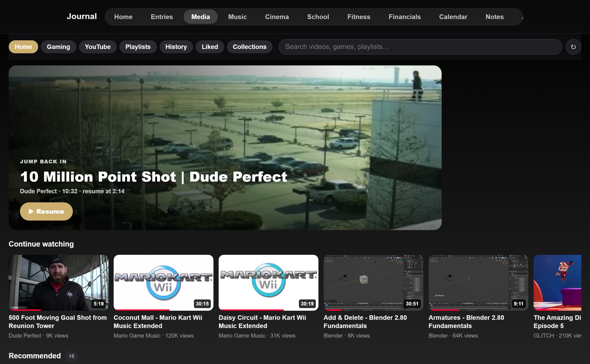Open the Collections pill
Viewport: 590px width, 364px height.
coord(249,47)
